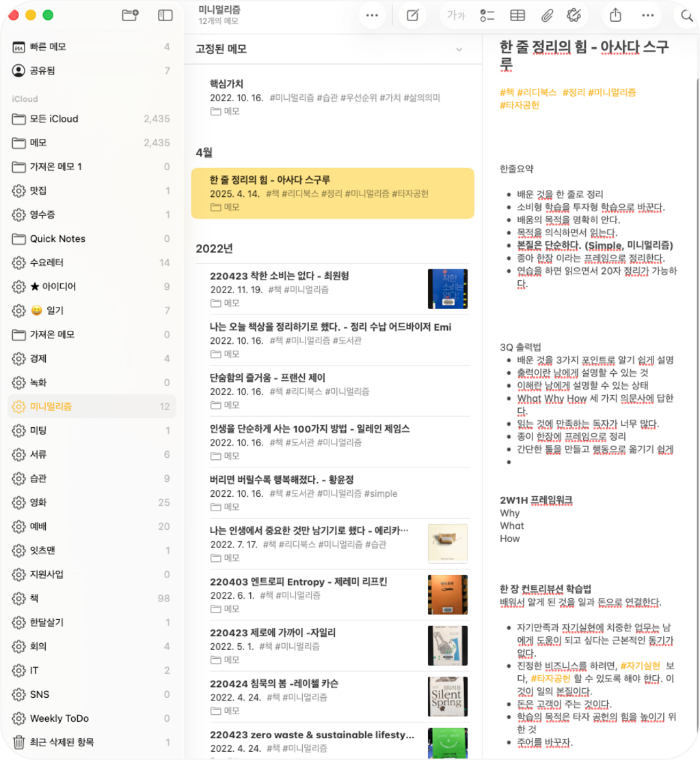
Task: Open the 가가 text format menu
Action: click(455, 15)
